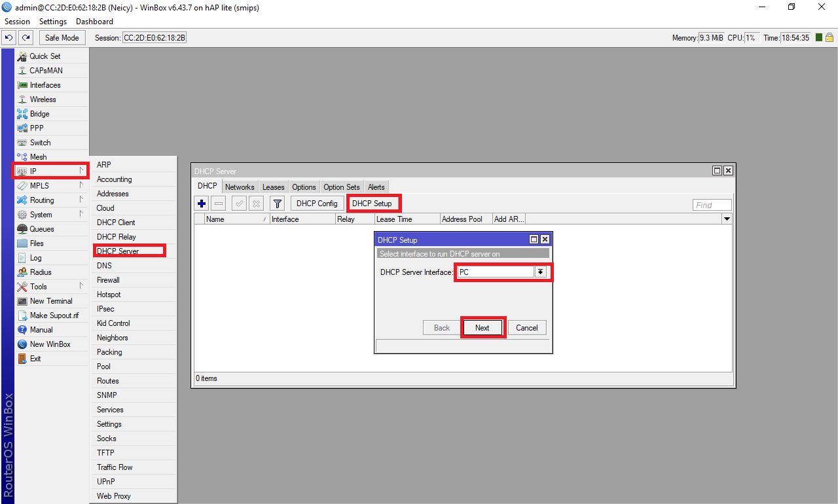Sort by the Lease Time column header
Viewport: 838px width, 504px height.
click(x=407, y=219)
